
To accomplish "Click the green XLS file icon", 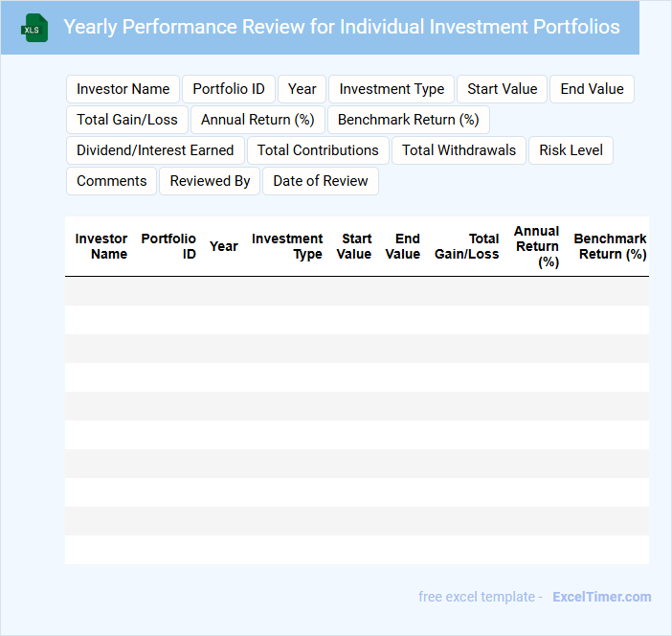I will [x=35, y=28].
